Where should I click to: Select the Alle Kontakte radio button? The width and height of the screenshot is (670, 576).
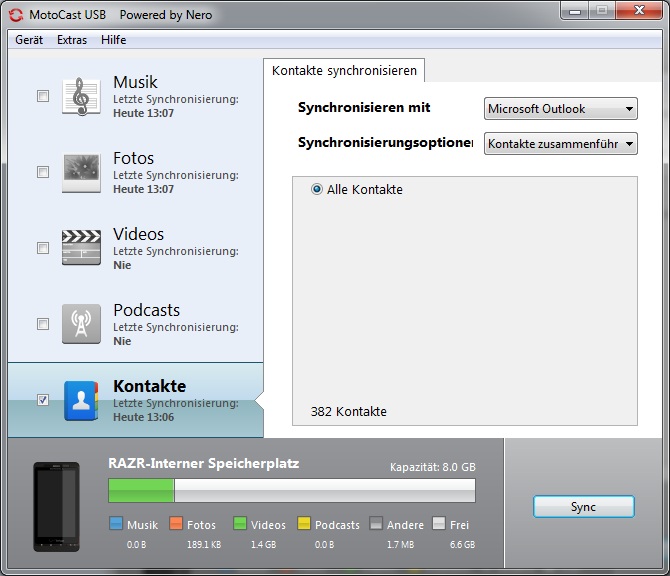click(x=317, y=189)
